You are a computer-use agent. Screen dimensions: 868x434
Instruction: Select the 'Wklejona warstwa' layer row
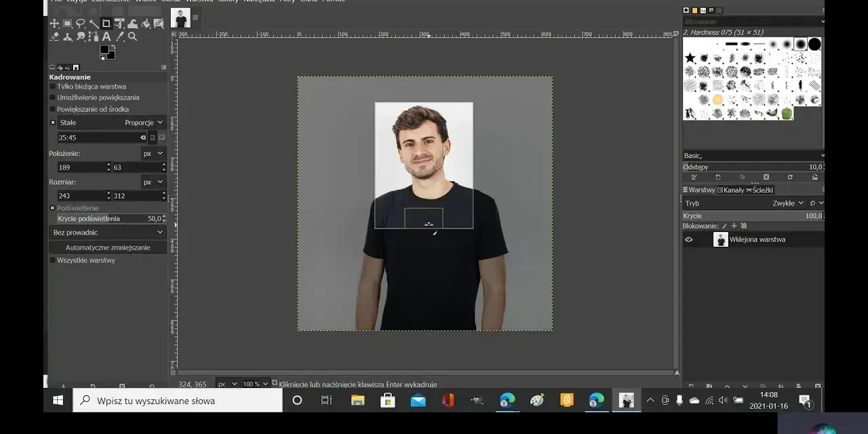[753, 239]
